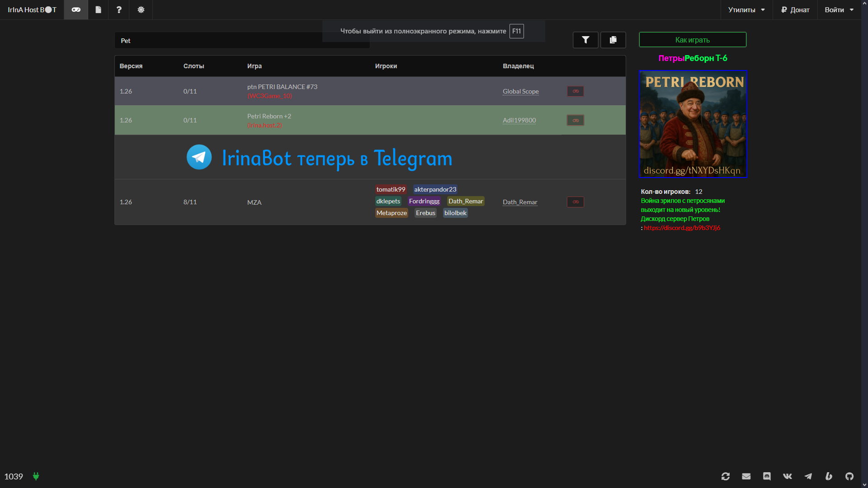Click the filter funnel button
The width and height of the screenshot is (868, 488).
(585, 40)
